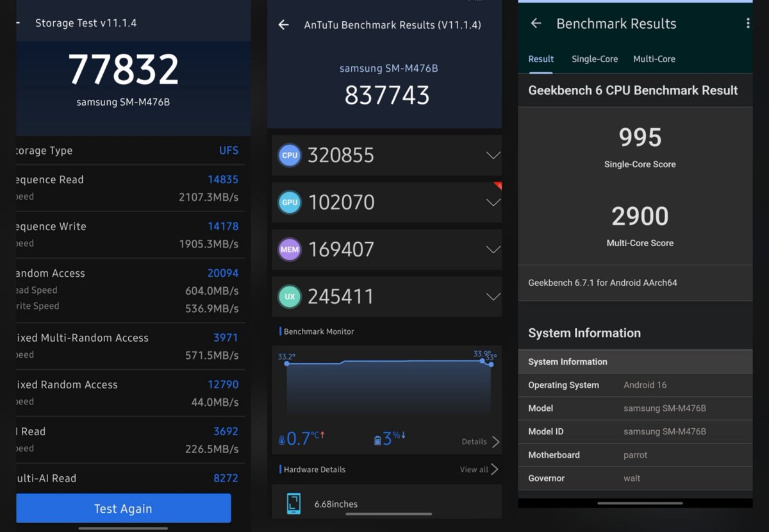
Task: Click the 571.5MB/s speed value
Action: pos(211,355)
